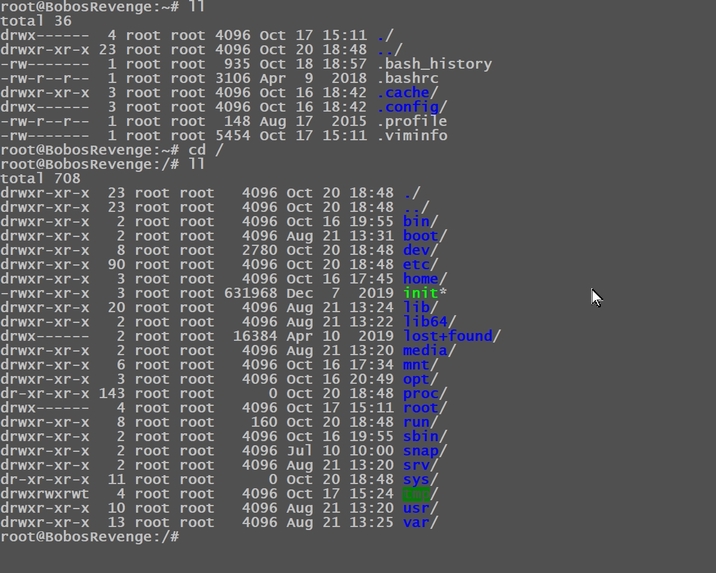Click the dev directory name
Screen dimensions: 716x573
(416, 250)
